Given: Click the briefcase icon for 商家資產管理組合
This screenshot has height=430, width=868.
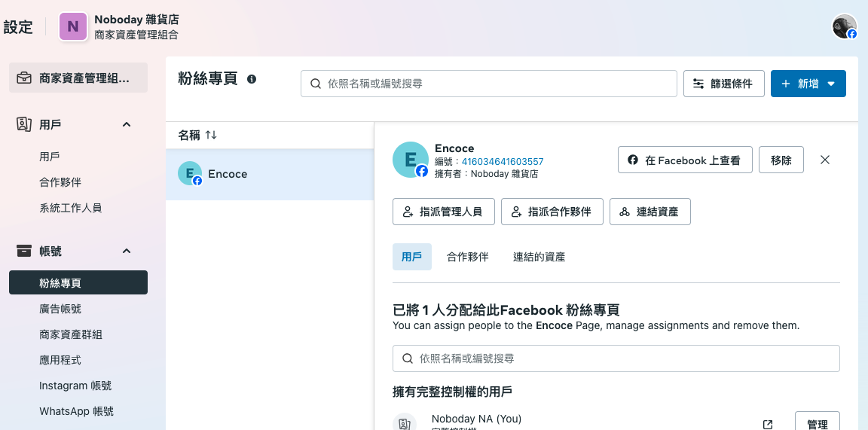Looking at the screenshot, I should coord(24,78).
